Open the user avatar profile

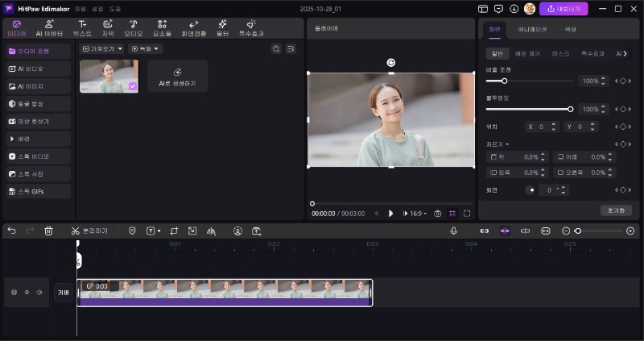(x=530, y=9)
